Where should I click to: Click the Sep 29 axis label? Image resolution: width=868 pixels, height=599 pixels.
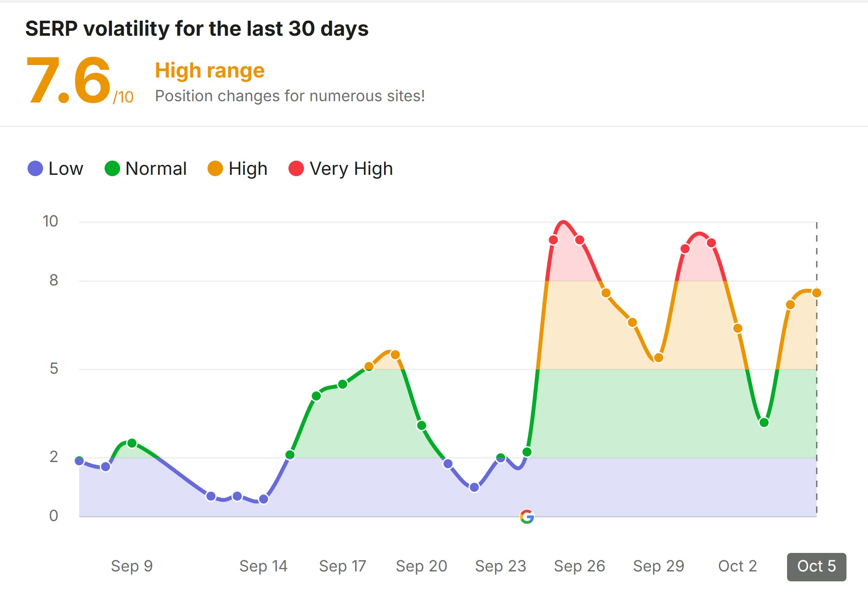click(659, 566)
